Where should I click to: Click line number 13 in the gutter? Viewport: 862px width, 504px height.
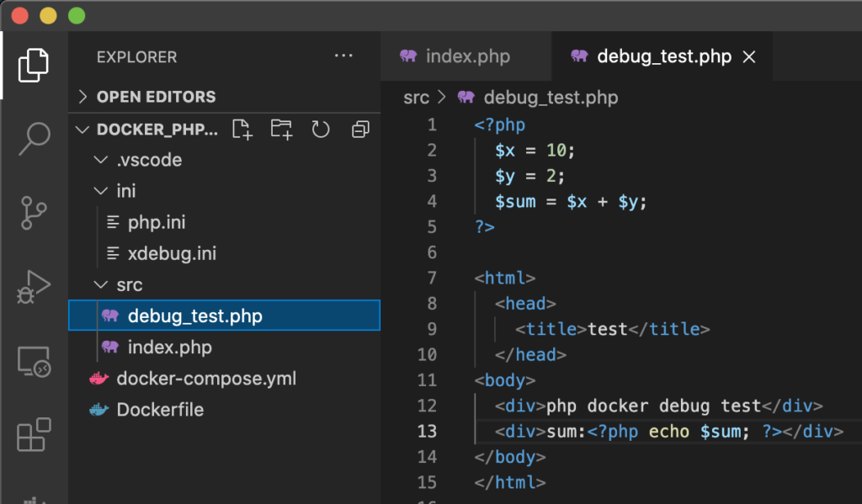(x=427, y=432)
